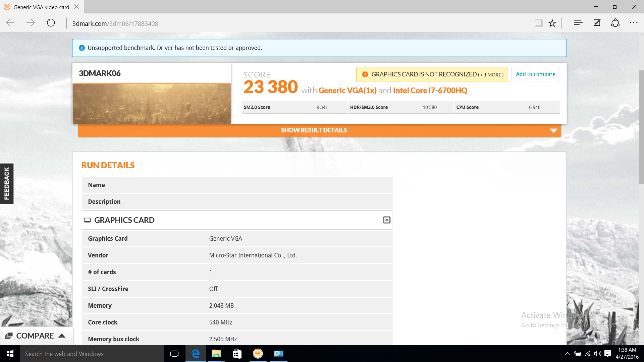Click the Add to compare button
644x362 pixels.
tap(536, 74)
